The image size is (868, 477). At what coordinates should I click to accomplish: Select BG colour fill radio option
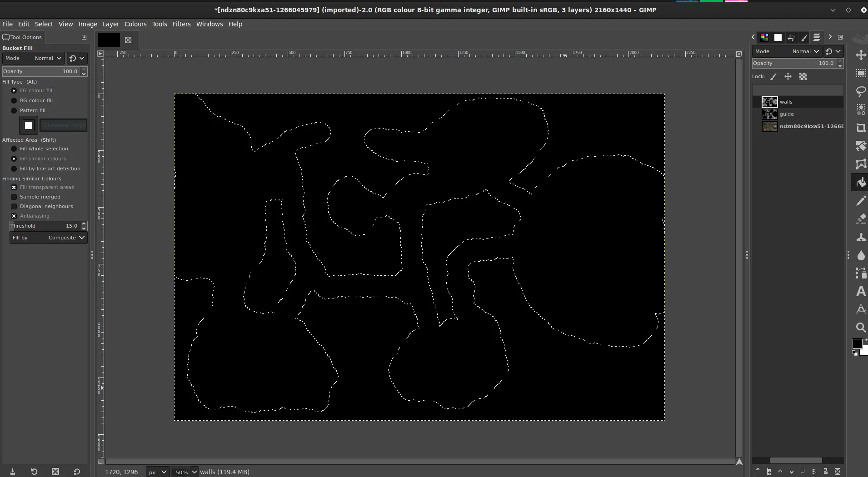pos(14,100)
